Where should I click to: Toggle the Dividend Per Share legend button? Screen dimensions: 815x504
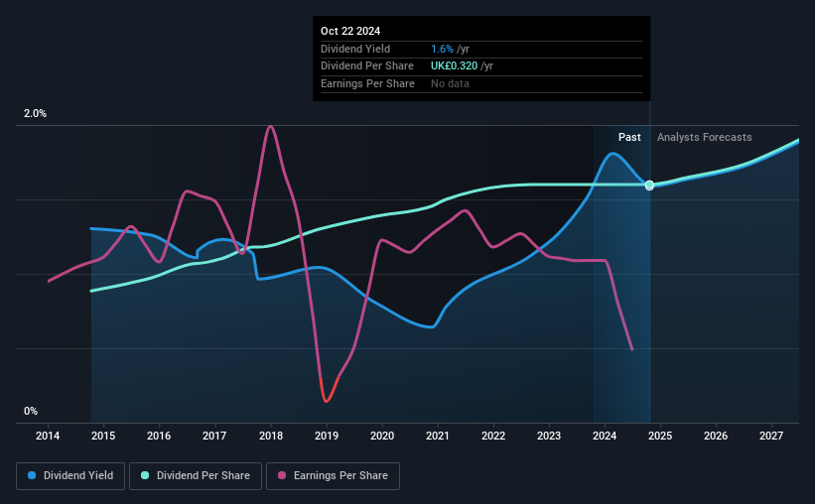(x=196, y=476)
